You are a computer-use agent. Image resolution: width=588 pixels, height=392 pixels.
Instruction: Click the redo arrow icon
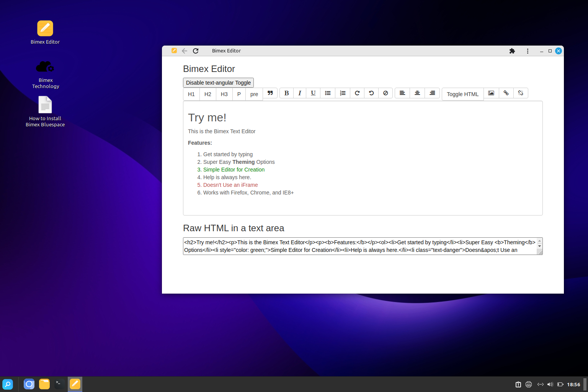pos(357,93)
